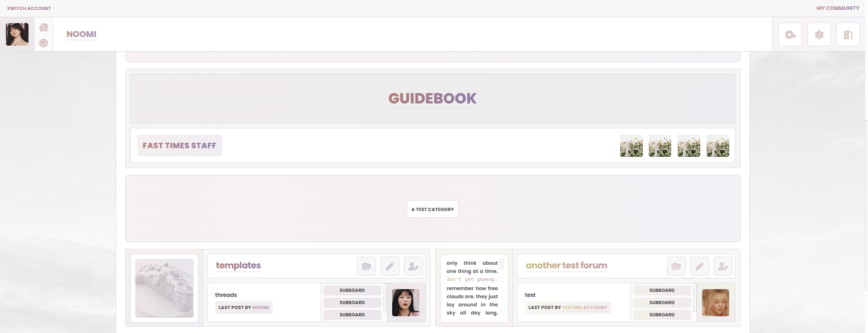Open the Noomi profile avatar in header
The image size is (868, 333).
[17, 34]
